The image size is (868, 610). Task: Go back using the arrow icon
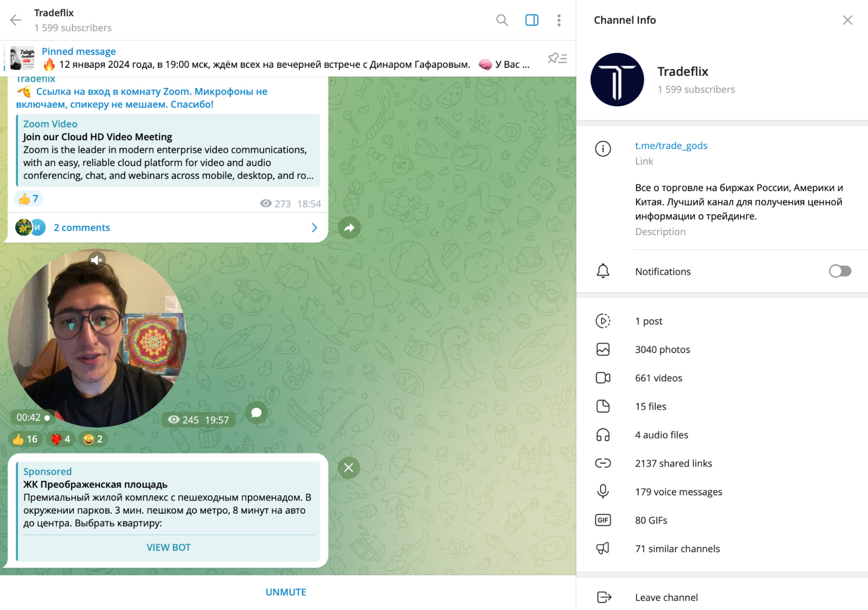(16, 20)
